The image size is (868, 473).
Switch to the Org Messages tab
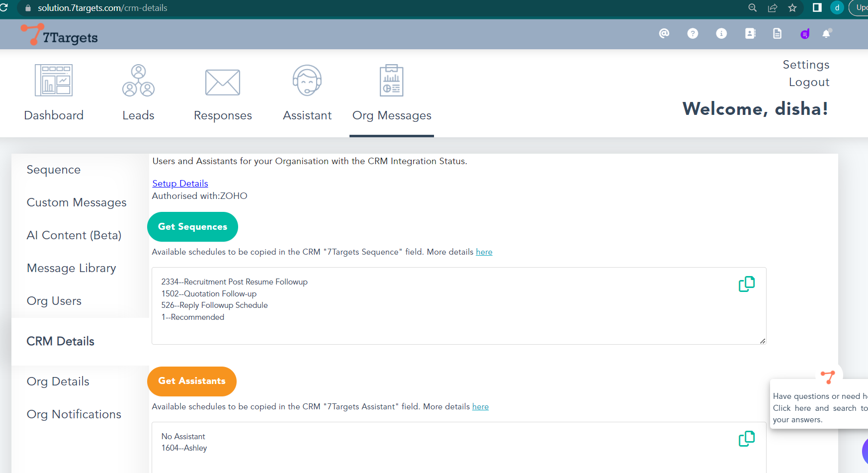392,115
